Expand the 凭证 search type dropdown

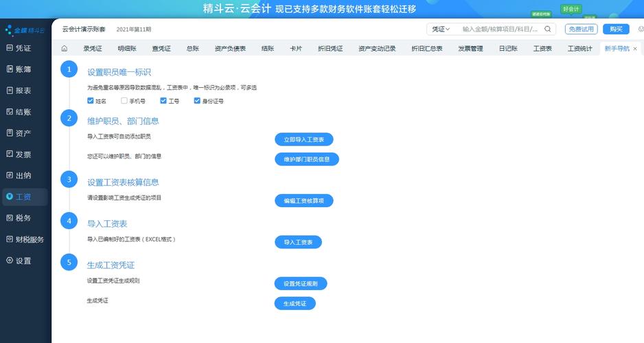click(x=440, y=29)
